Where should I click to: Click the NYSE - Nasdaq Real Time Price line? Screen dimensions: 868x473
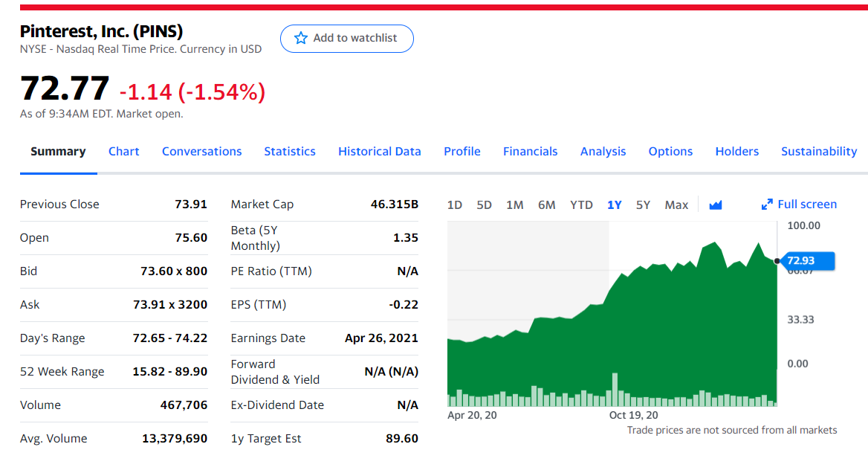coord(140,49)
